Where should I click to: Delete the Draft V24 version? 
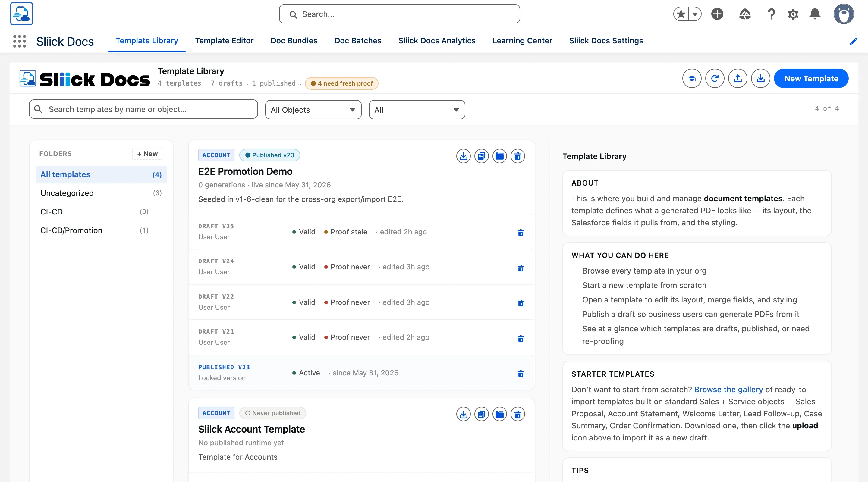pyautogui.click(x=520, y=268)
